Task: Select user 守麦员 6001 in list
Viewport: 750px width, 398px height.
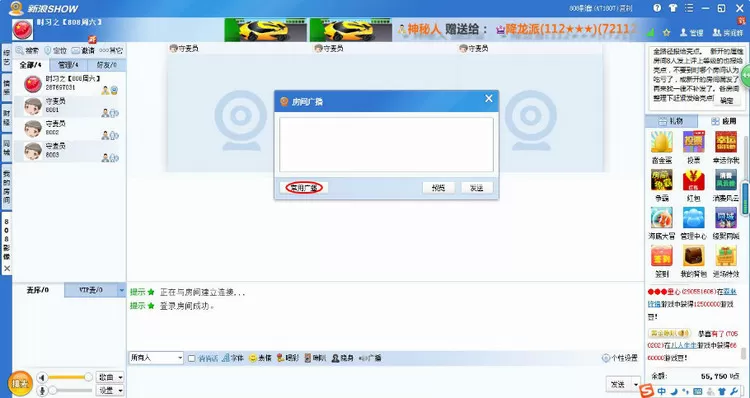Action: 70,106
